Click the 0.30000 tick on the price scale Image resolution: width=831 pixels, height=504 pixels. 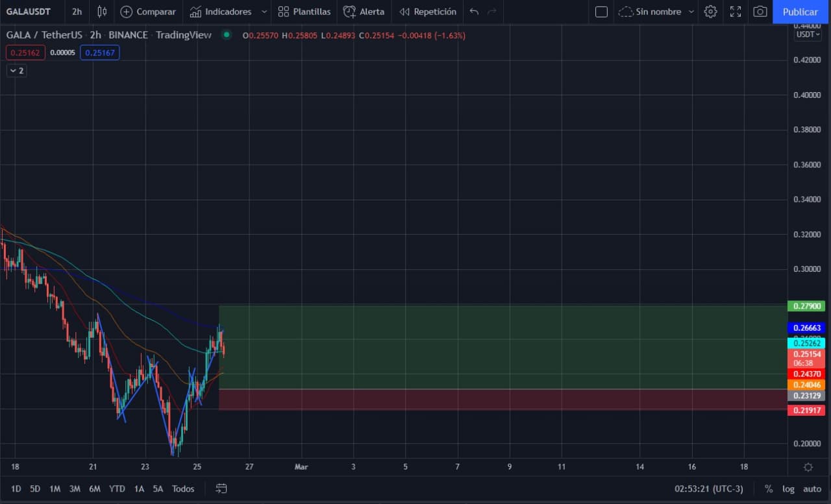pos(807,269)
